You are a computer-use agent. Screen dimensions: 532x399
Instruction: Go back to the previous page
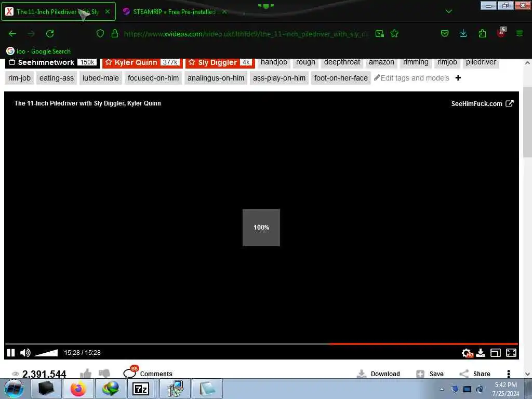12,34
